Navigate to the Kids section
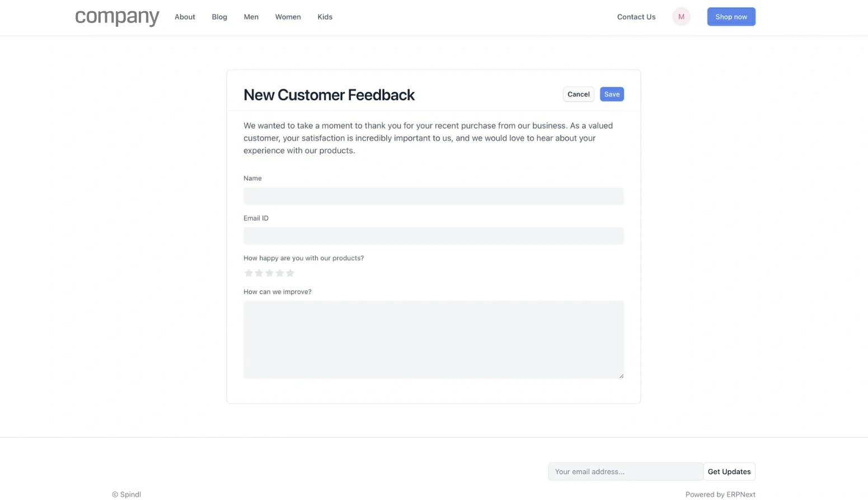The width and height of the screenshot is (868, 500). (325, 17)
